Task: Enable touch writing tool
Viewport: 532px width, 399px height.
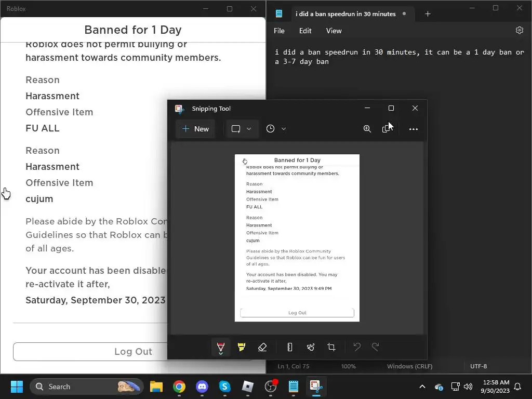Action: click(x=311, y=347)
